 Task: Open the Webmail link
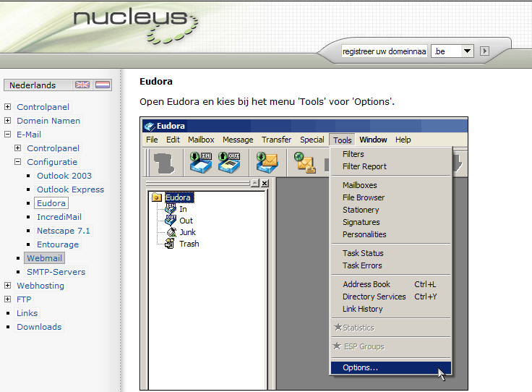click(44, 258)
